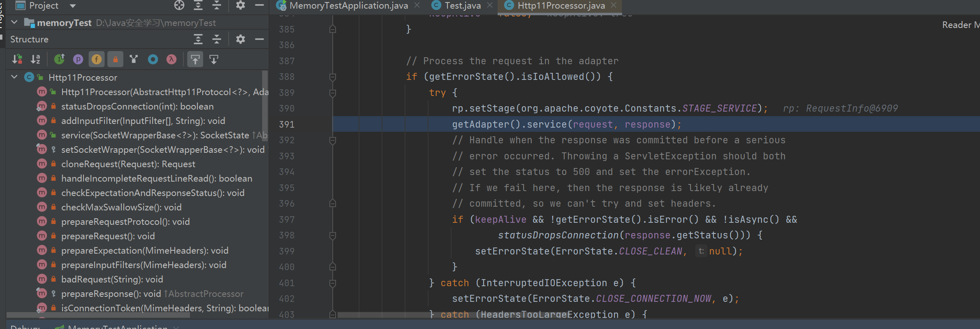Collapse all nodes in Structure panel

click(x=217, y=39)
